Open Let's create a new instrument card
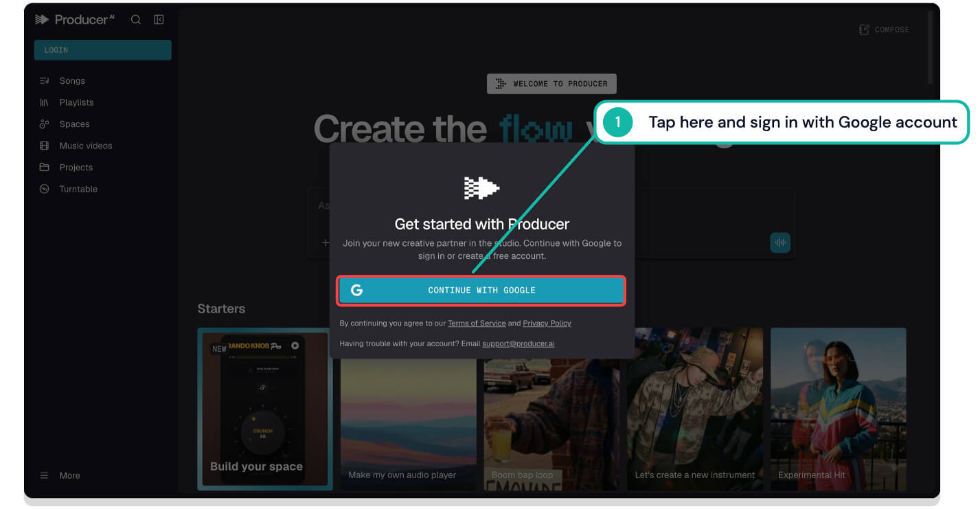 [695, 409]
